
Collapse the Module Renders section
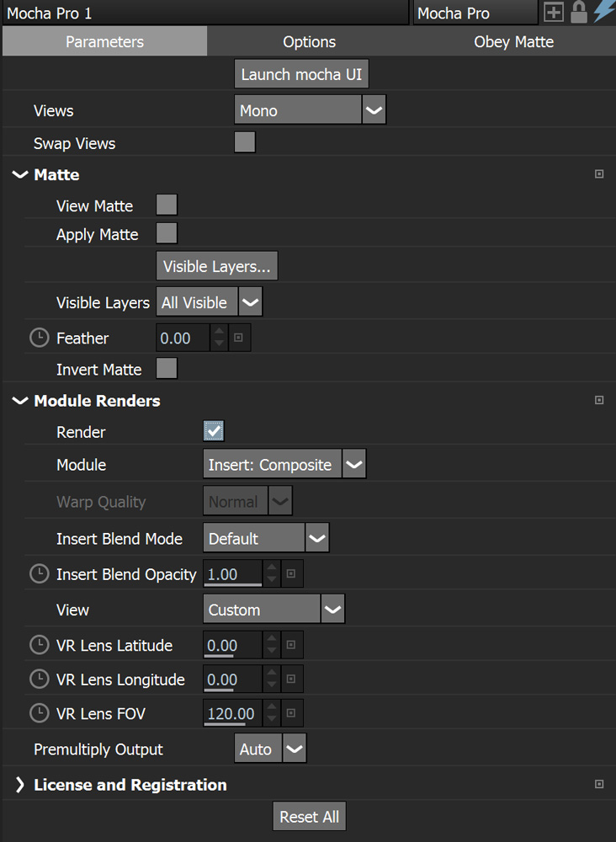(x=20, y=401)
